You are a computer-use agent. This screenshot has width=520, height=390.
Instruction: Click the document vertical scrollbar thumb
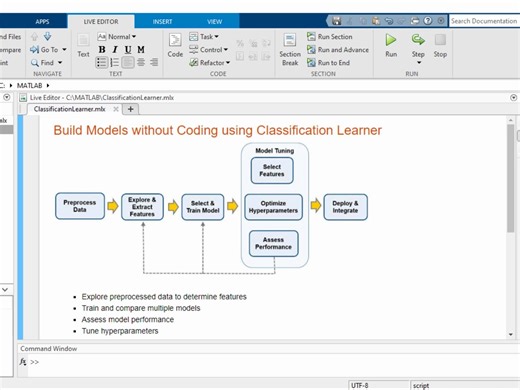pos(510,178)
